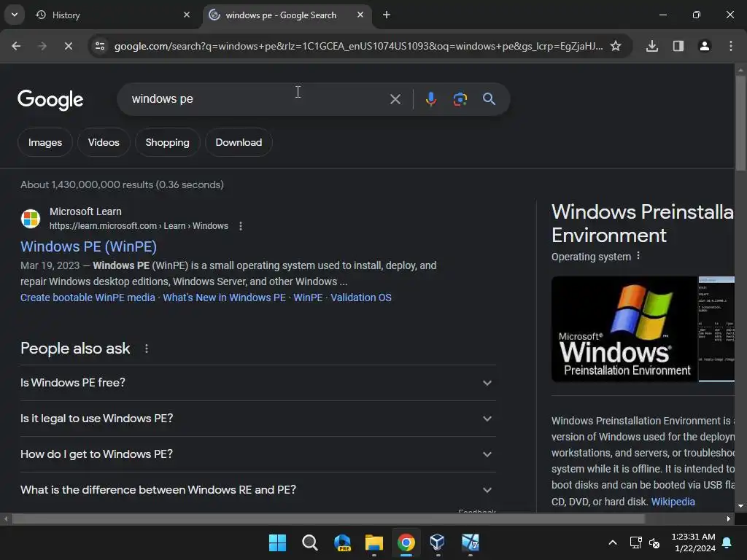The height and width of the screenshot is (560, 747).
Task: Click the Windows Preinstallation Environment panel title
Action: pos(643,223)
